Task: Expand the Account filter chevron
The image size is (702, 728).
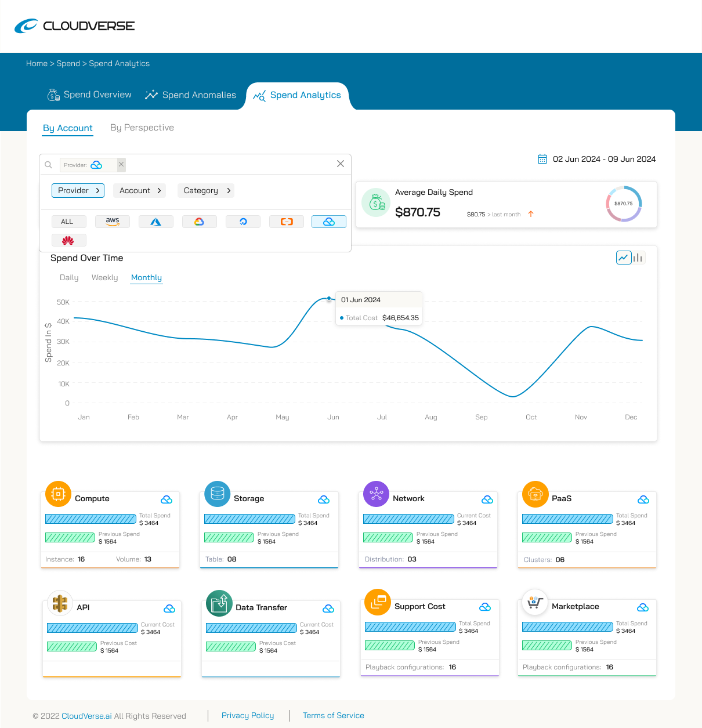Action: [158, 190]
